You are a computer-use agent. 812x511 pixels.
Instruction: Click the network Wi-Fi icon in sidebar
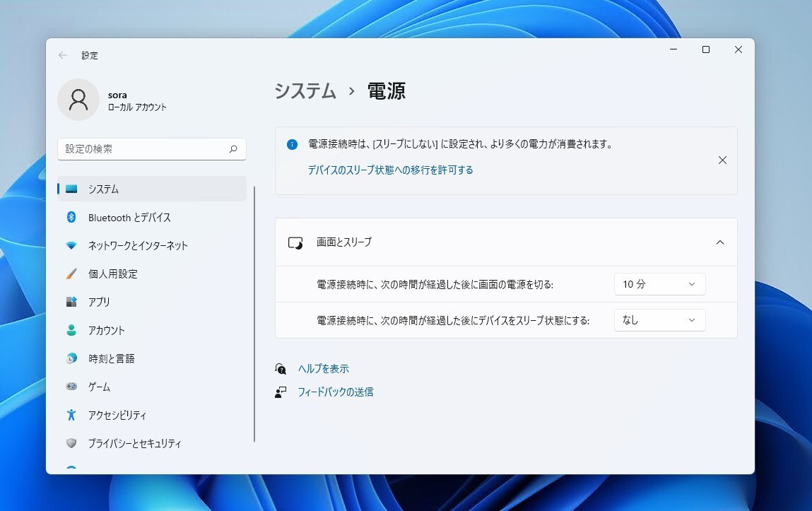click(x=71, y=246)
